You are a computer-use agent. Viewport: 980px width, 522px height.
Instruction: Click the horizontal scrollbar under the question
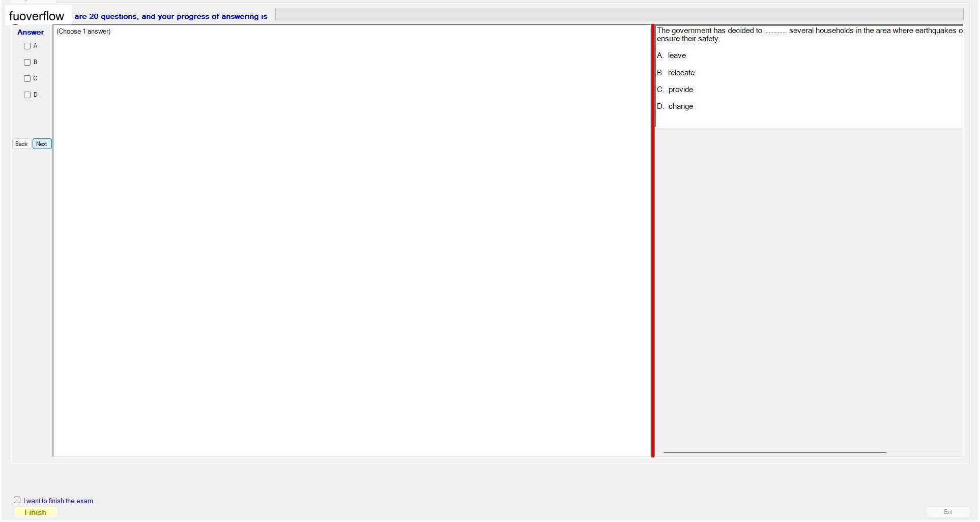click(774, 452)
